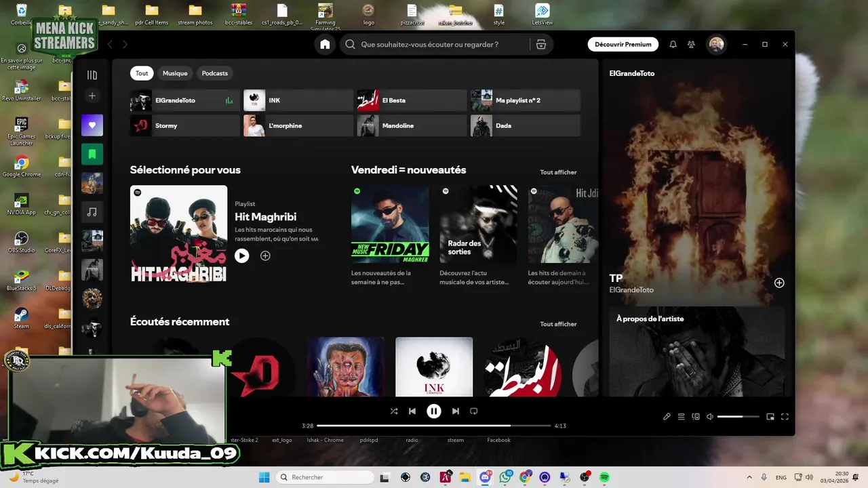Open the Steam desktop shortcut
This screenshot has height=488, width=868.
point(21,319)
